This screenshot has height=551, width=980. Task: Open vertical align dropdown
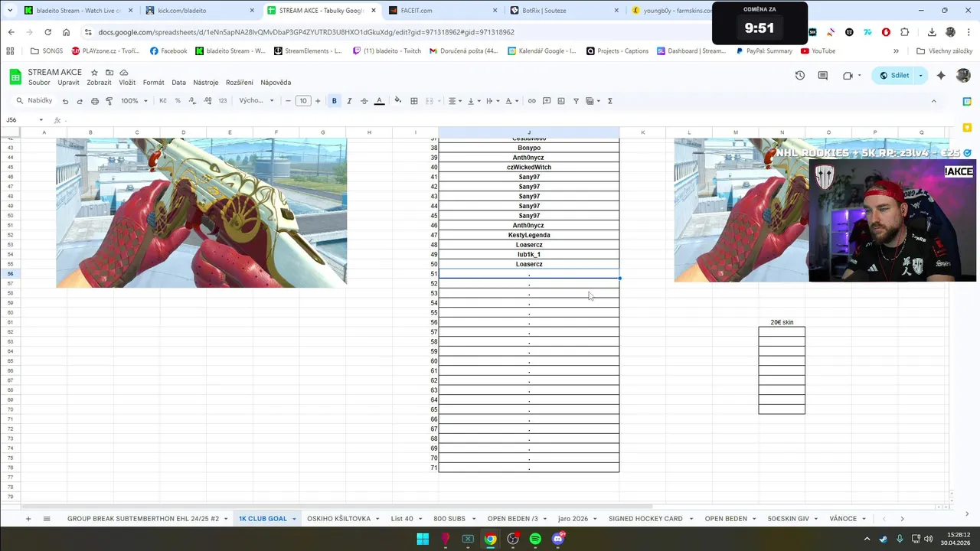[473, 101]
